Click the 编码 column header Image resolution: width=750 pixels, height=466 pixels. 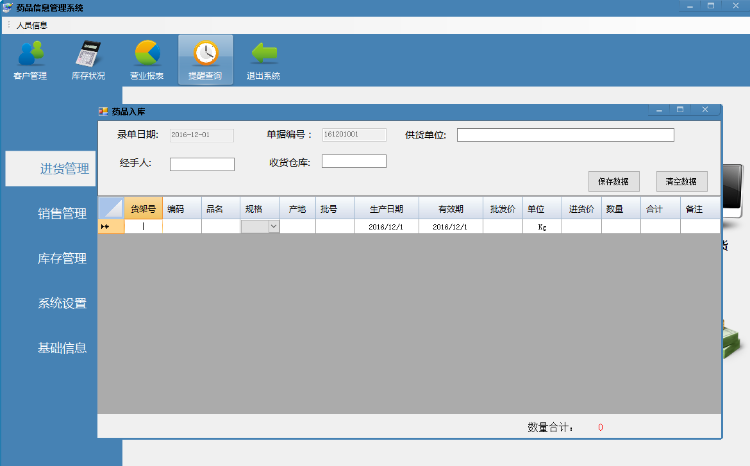(x=182, y=209)
